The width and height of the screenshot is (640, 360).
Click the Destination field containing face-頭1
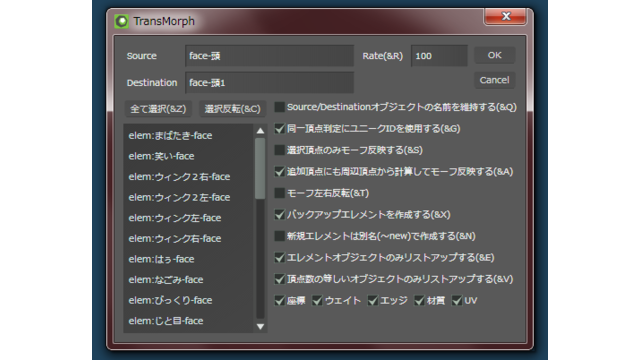[x=269, y=83]
